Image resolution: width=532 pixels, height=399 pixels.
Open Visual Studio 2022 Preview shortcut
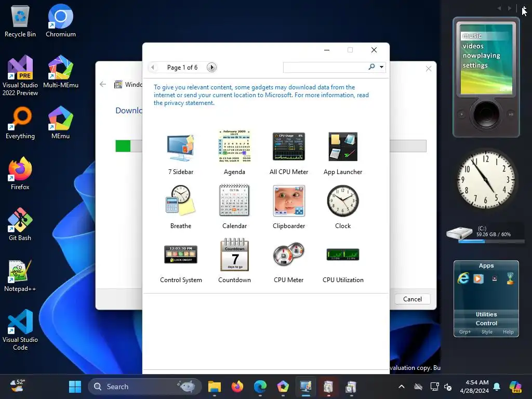click(x=20, y=75)
